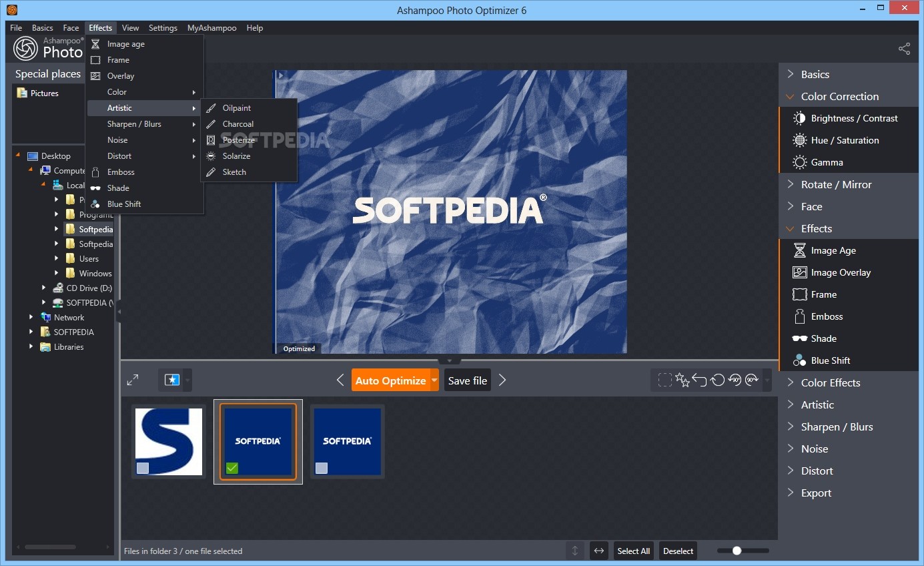
Task: Rotate image right by 90 degrees
Action: pyautogui.click(x=752, y=380)
